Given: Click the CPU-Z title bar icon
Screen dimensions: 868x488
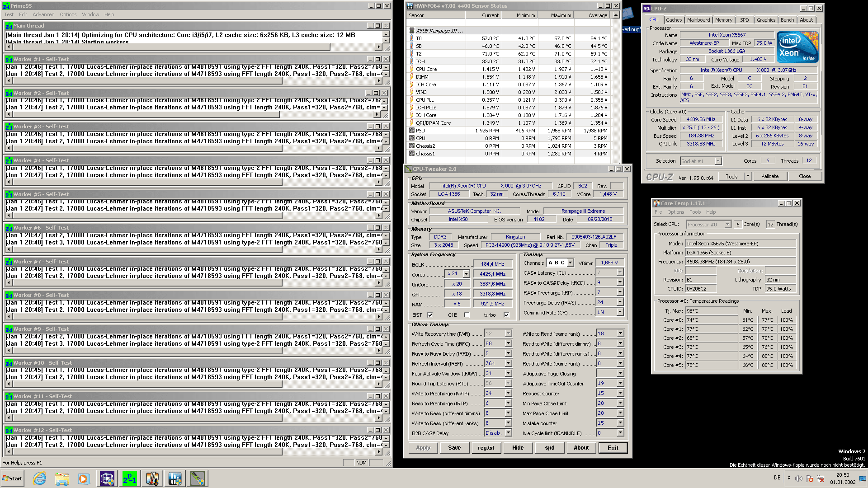Looking at the screenshot, I should point(647,9).
